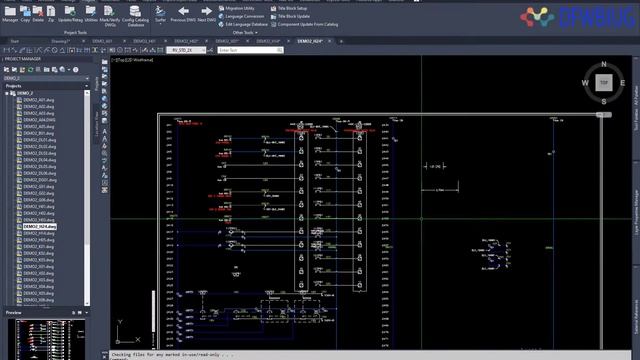
Task: Switch to the Start file tab
Action: (14, 41)
